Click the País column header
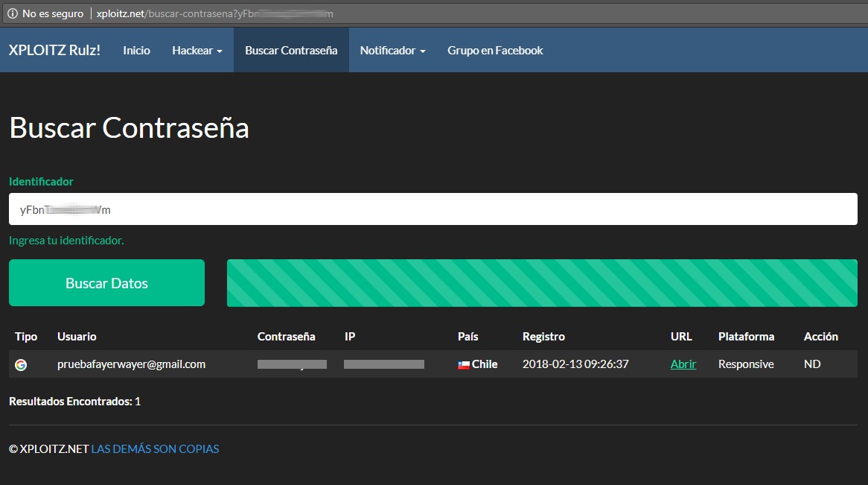This screenshot has height=485, width=868. pos(467,337)
